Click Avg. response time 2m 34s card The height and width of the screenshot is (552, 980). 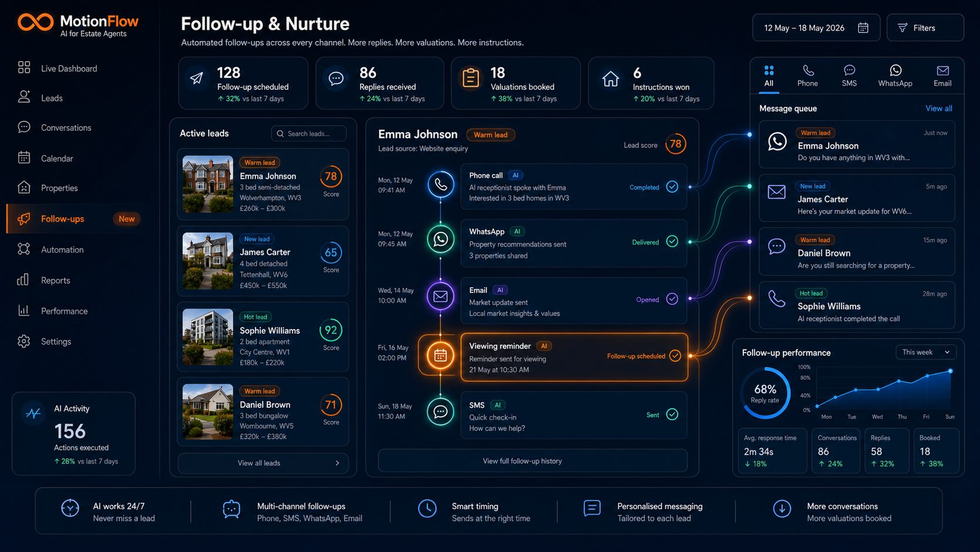click(x=772, y=451)
